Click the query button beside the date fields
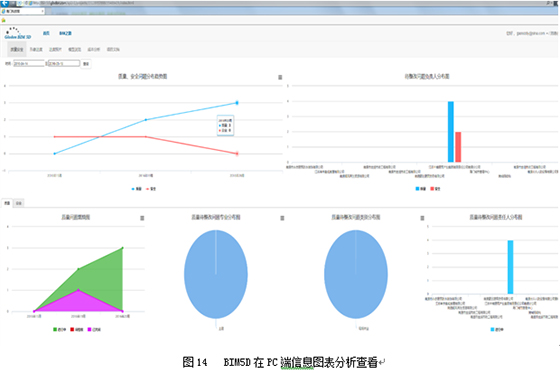Viewport: 560px width, 373px height. click(x=86, y=64)
